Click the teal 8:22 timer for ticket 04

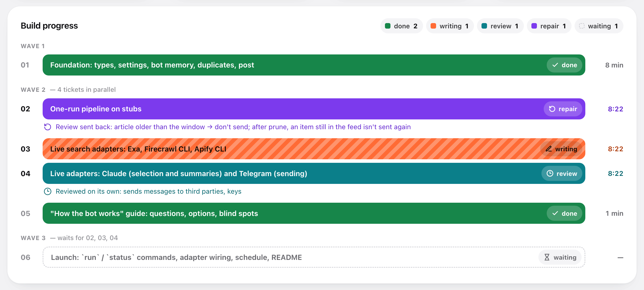coord(616,173)
